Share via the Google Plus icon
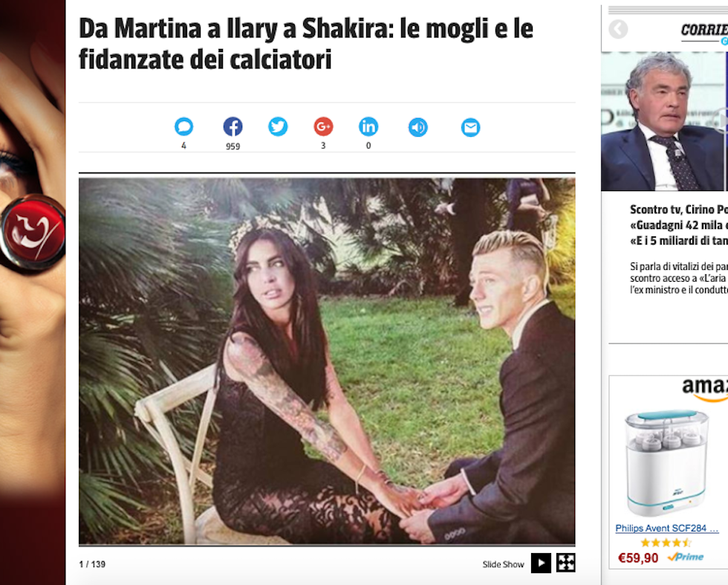The width and height of the screenshot is (728, 585). (323, 126)
